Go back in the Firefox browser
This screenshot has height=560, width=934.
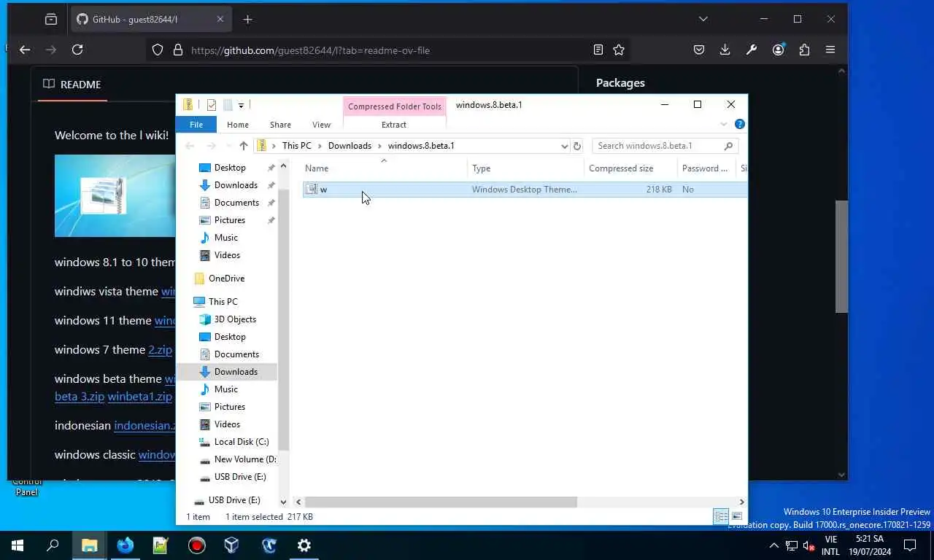coord(25,50)
